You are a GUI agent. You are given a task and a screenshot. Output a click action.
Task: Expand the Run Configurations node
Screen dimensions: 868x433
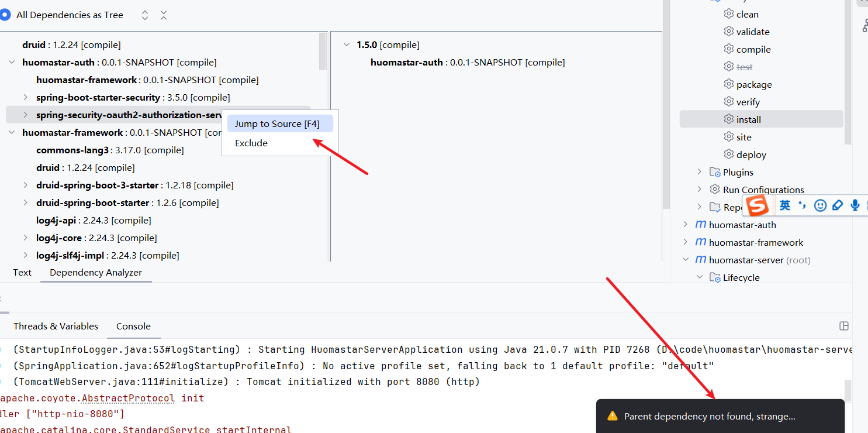coord(700,190)
